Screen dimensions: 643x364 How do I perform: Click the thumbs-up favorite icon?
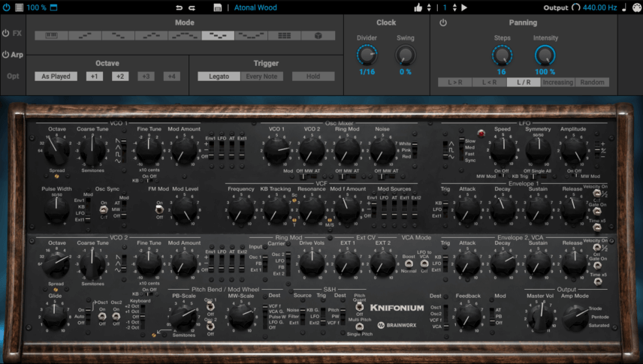[x=418, y=8]
